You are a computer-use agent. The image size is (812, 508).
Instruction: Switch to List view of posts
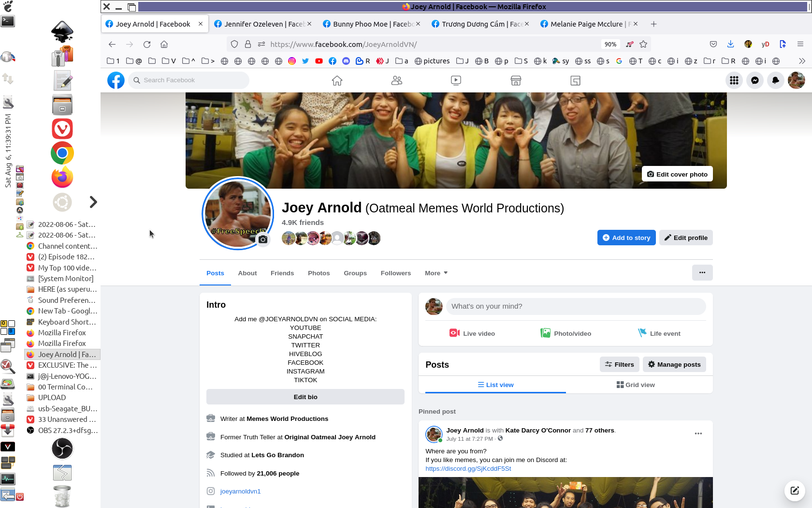(495, 385)
